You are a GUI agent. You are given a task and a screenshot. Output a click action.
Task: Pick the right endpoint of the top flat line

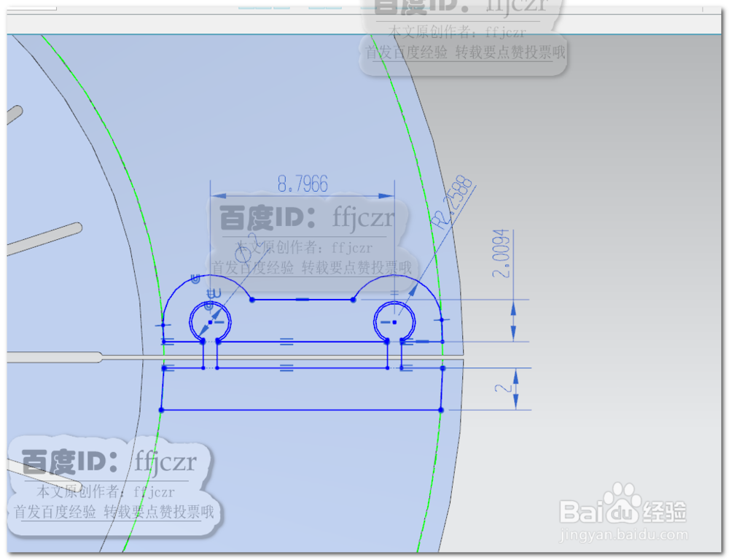pyautogui.click(x=354, y=300)
